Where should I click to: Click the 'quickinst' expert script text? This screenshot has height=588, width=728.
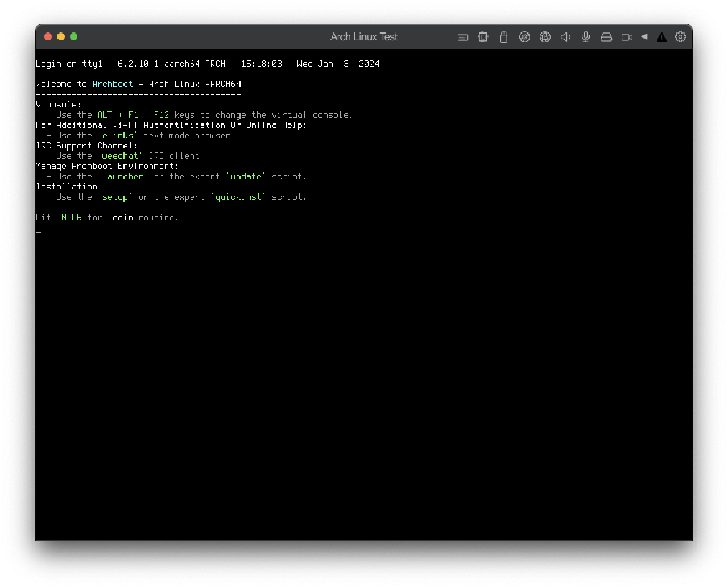(238, 197)
